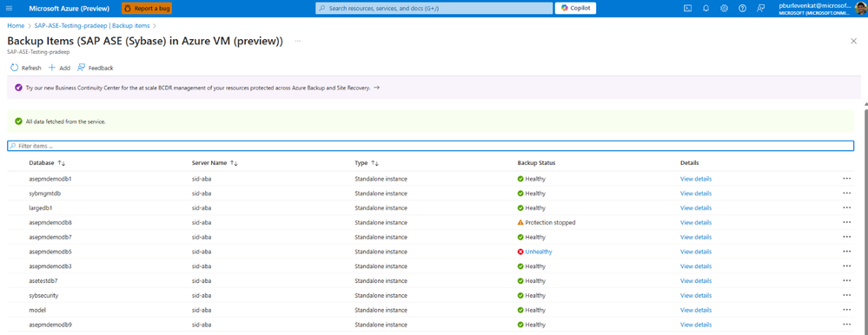This screenshot has height=335, width=868.
Task: Launch Copilot from the header
Action: pyautogui.click(x=576, y=9)
